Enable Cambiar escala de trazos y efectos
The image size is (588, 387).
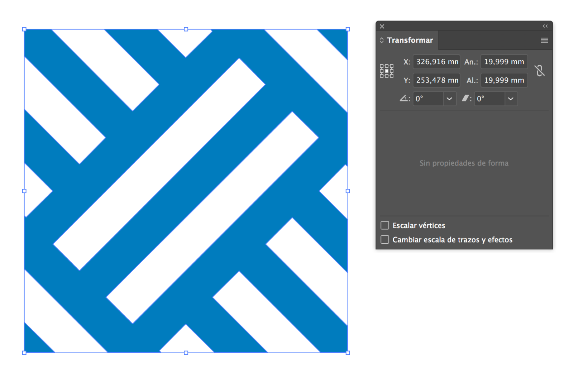385,239
